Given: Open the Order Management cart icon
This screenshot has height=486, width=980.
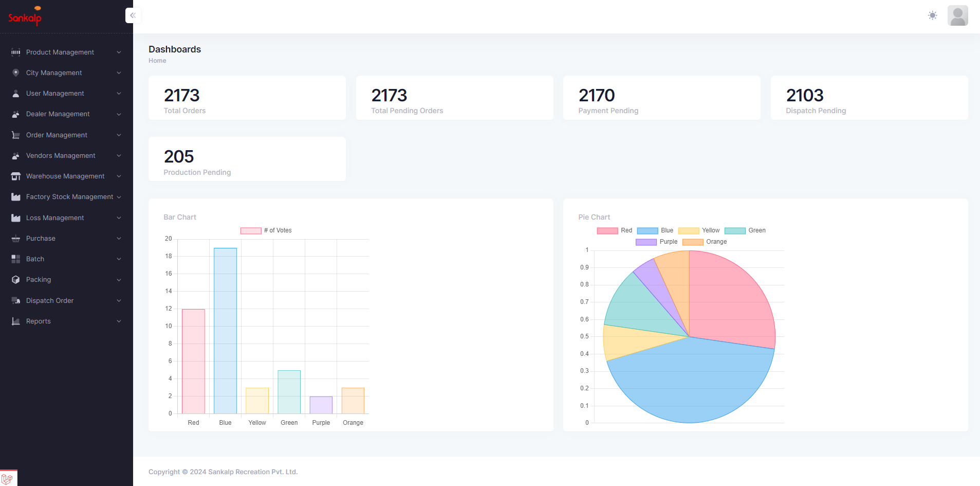Looking at the screenshot, I should pyautogui.click(x=16, y=135).
